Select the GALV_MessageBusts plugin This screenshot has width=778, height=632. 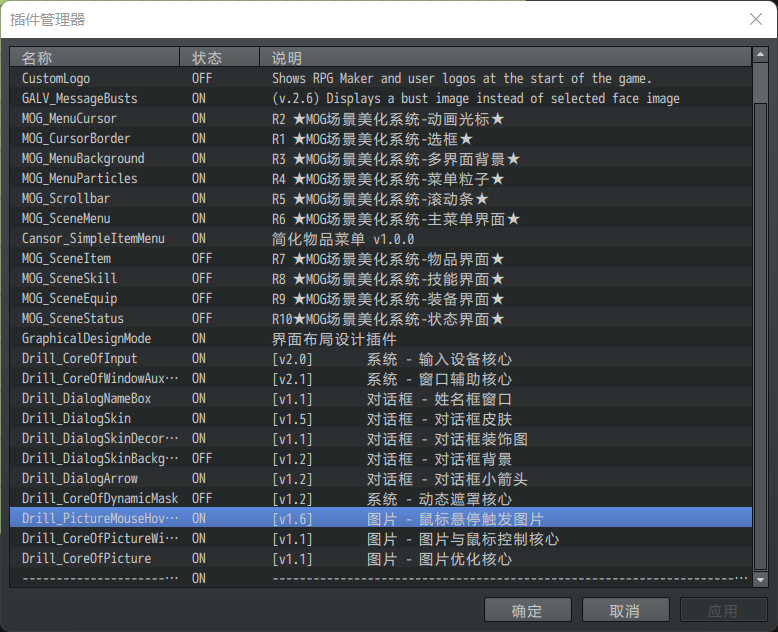click(381, 98)
